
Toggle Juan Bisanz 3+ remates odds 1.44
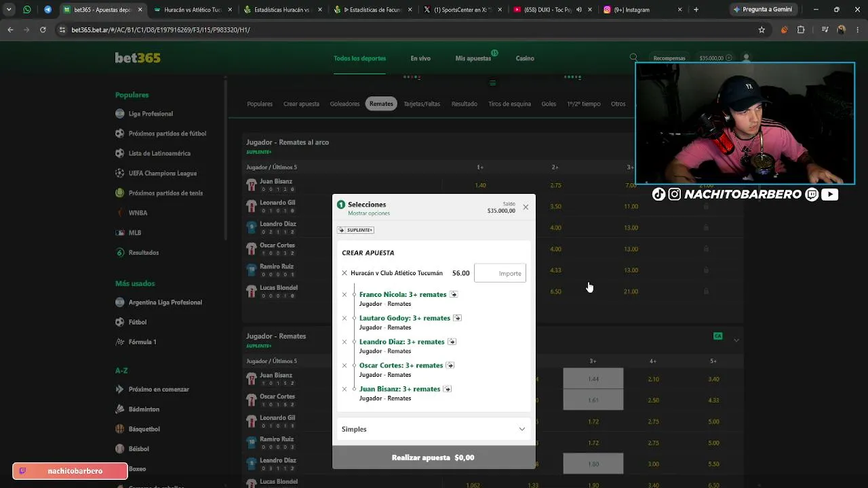click(593, 379)
